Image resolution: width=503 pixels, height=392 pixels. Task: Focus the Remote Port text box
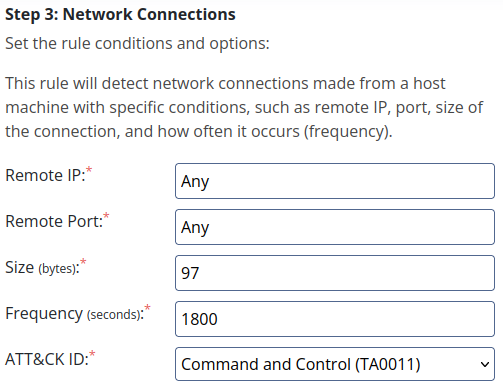click(x=335, y=227)
